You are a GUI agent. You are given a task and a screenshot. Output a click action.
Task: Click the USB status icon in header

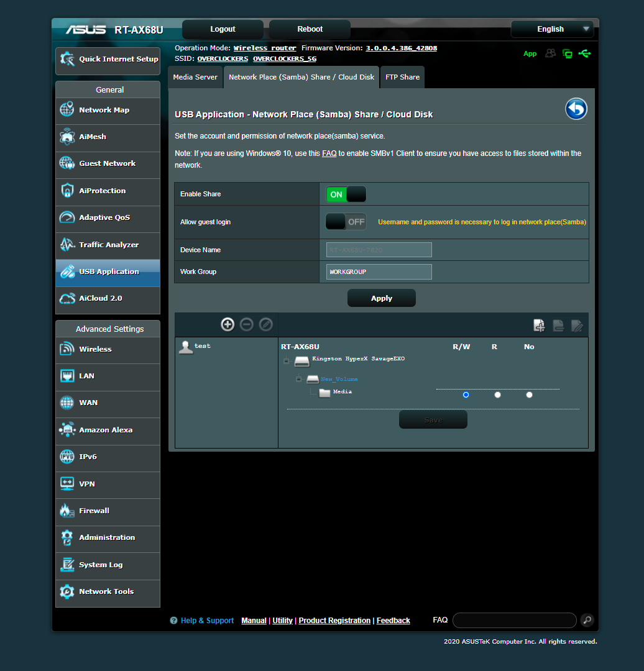pos(584,53)
